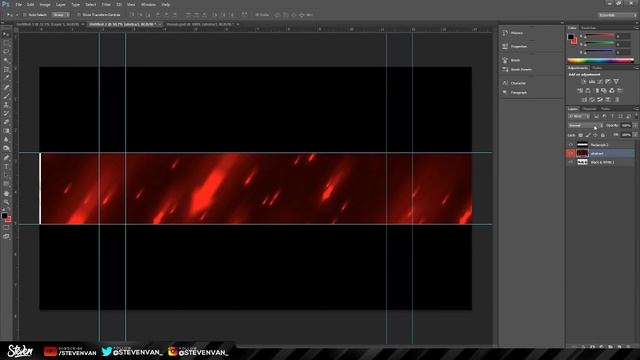The height and width of the screenshot is (360, 640).
Task: Toggle visibility of selected abstract layer
Action: (571, 153)
